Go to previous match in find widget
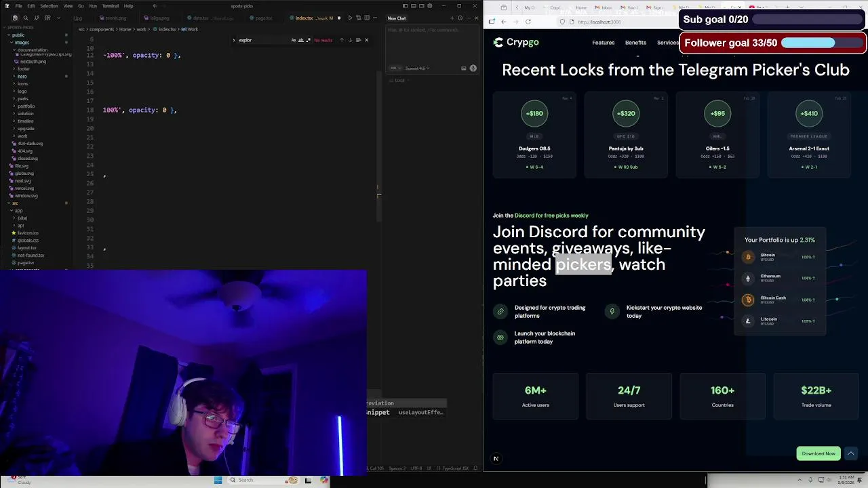This screenshot has width=868, height=488. (342, 40)
